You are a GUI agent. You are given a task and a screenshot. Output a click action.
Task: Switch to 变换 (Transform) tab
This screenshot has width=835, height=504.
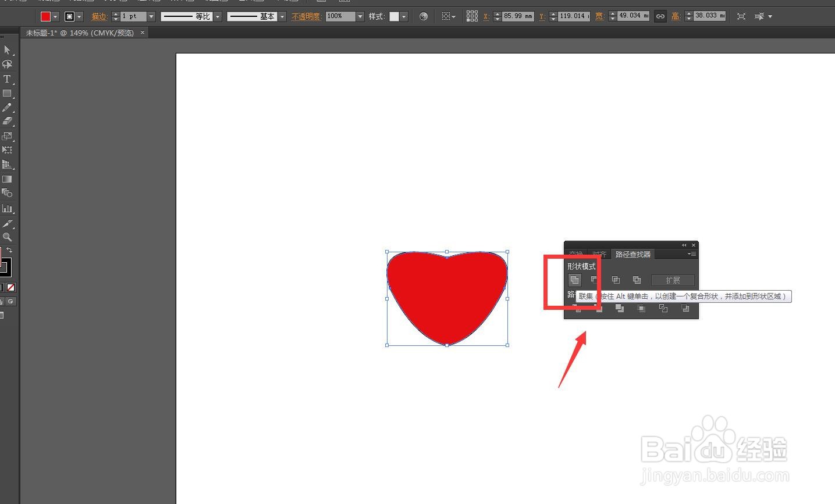pyautogui.click(x=575, y=255)
